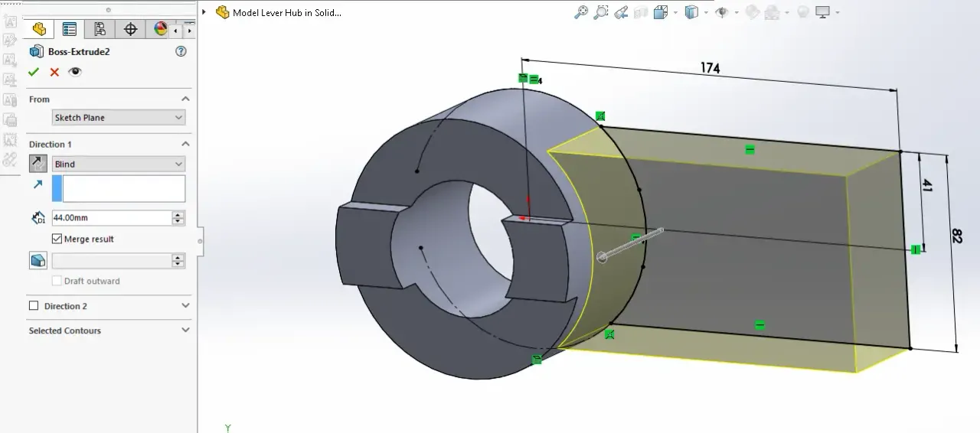980x433 pixels.
Task: Click the Section View icon
Action: click(x=641, y=11)
